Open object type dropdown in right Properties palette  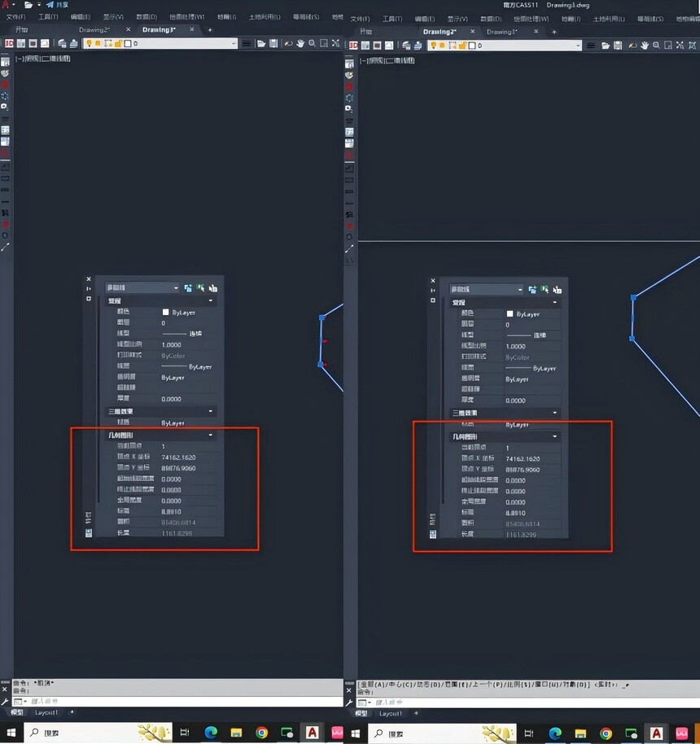pyautogui.click(x=487, y=290)
